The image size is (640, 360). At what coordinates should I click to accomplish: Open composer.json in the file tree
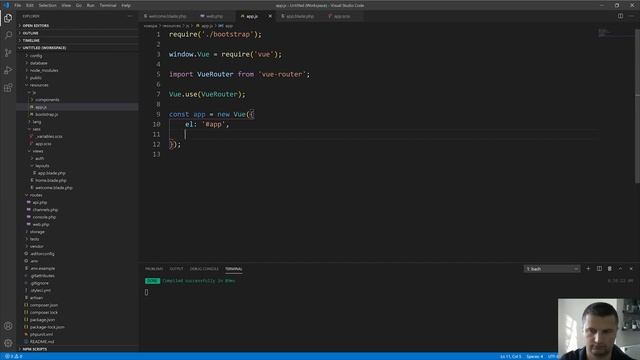pos(44,305)
